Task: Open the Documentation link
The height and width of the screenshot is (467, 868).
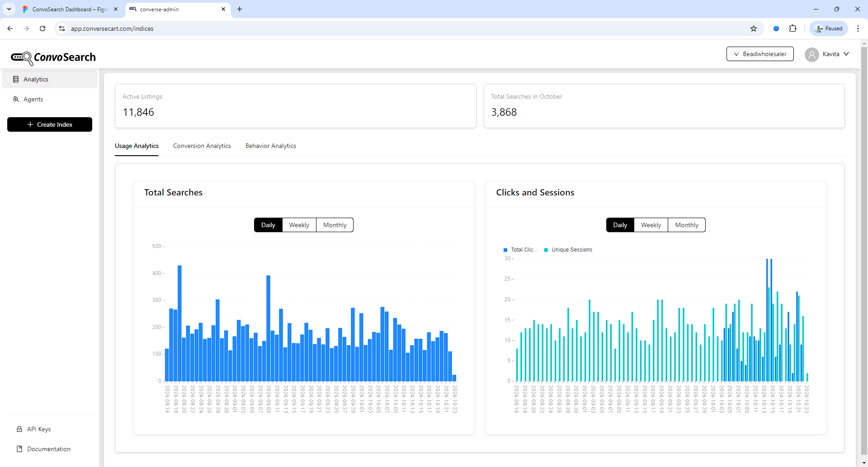Action: click(x=49, y=449)
